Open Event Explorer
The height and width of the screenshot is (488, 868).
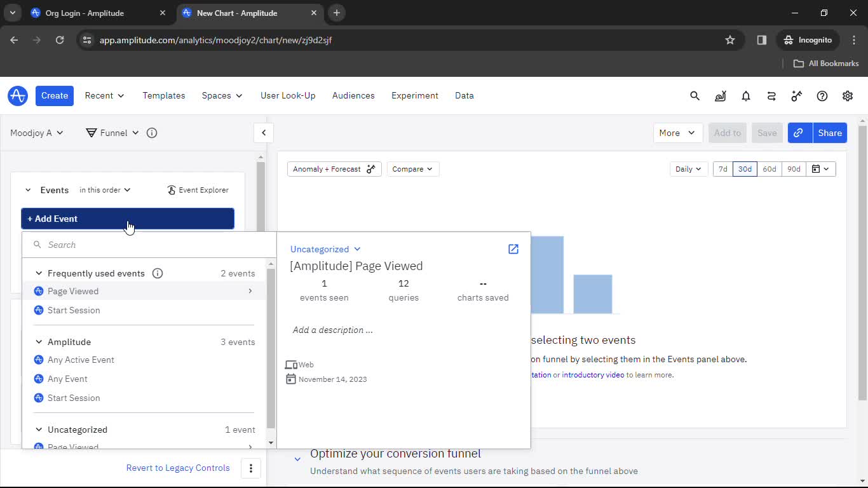(x=198, y=190)
